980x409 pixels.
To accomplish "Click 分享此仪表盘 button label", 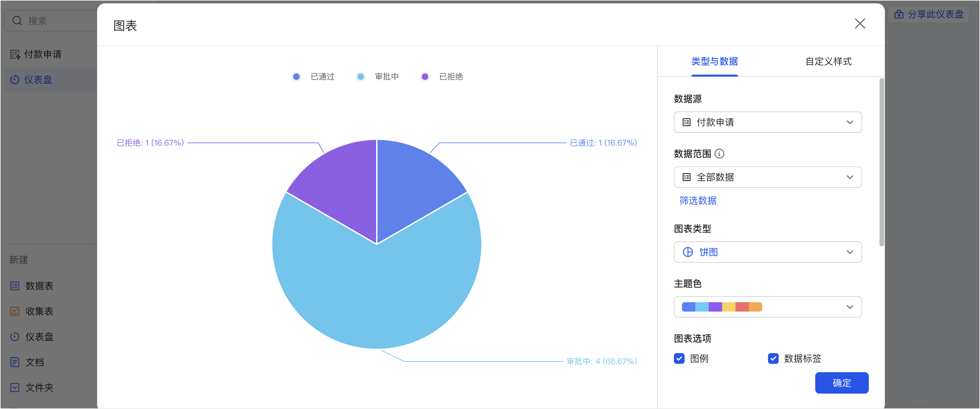I will [x=935, y=14].
